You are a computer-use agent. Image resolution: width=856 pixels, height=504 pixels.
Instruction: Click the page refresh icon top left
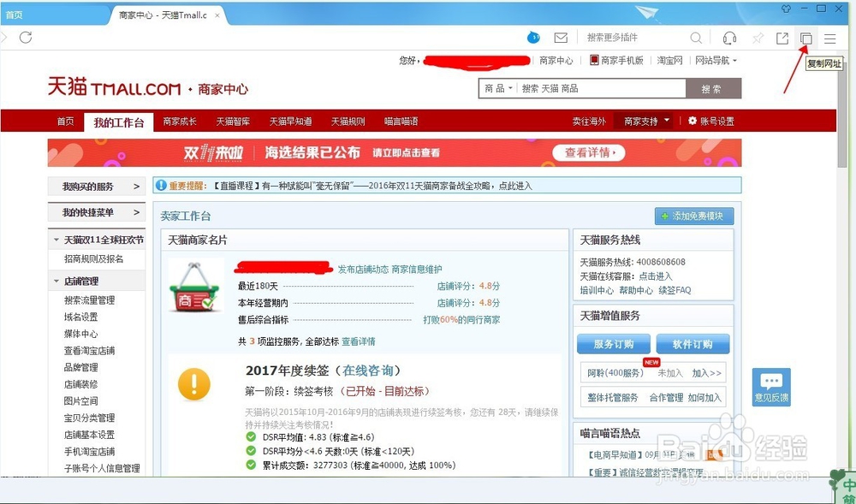point(26,39)
